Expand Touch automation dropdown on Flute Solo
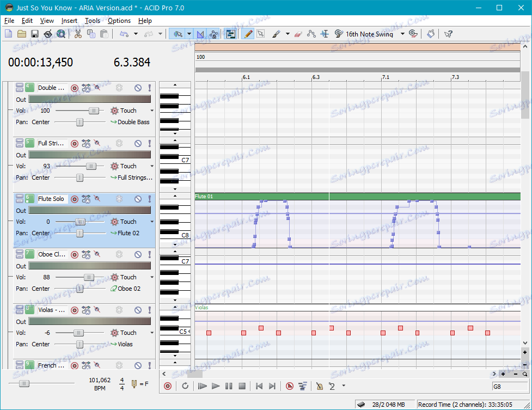 click(x=152, y=222)
